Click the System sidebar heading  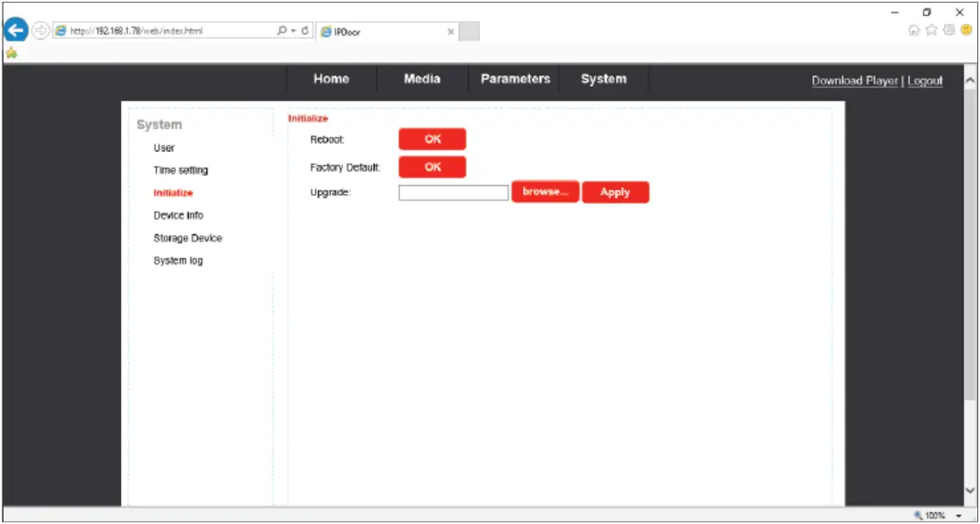[160, 125]
